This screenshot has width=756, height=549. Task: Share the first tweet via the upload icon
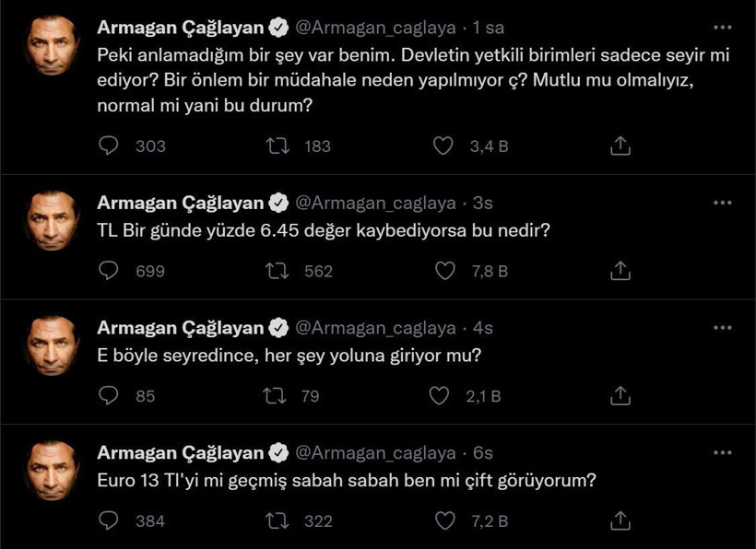click(620, 146)
